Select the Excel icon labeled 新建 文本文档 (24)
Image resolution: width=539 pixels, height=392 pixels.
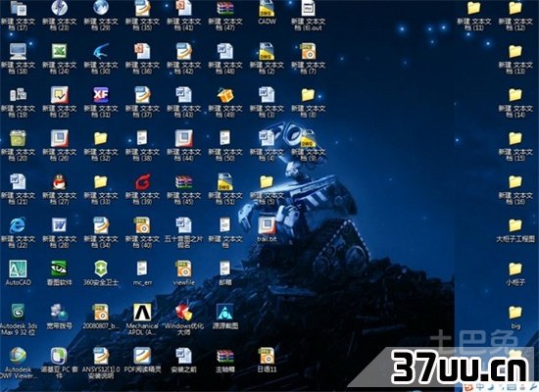pyautogui.click(x=59, y=51)
